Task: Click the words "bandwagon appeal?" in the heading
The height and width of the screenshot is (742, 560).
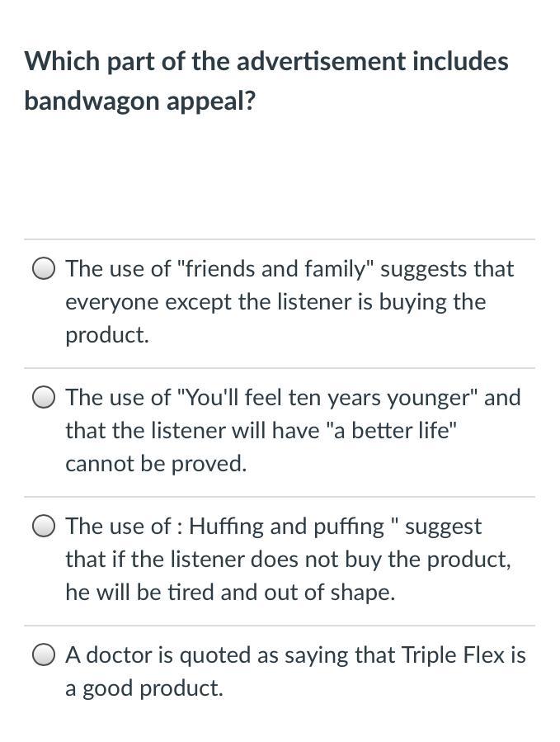Action: click(x=140, y=101)
